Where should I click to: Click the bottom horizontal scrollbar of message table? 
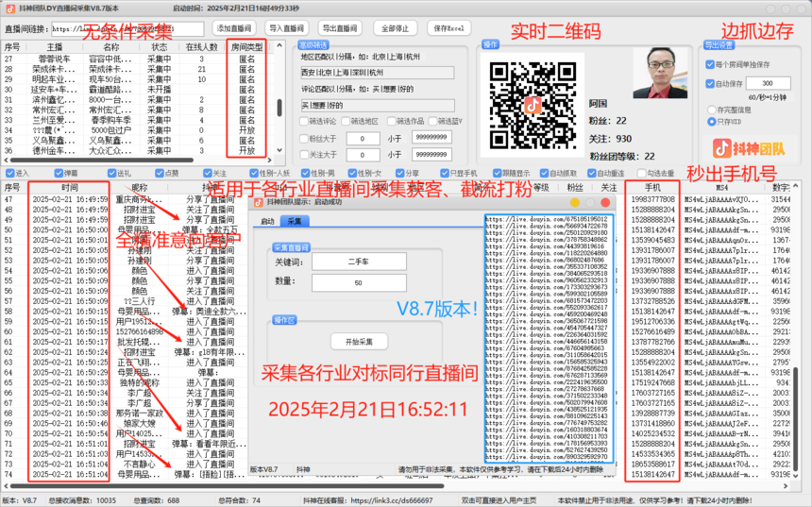pos(227,486)
